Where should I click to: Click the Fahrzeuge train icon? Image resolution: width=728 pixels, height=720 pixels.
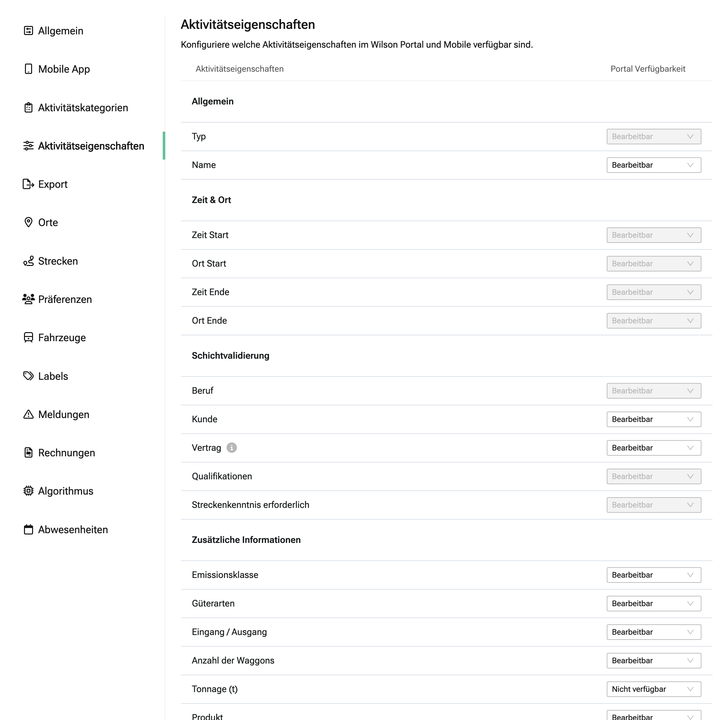[28, 337]
